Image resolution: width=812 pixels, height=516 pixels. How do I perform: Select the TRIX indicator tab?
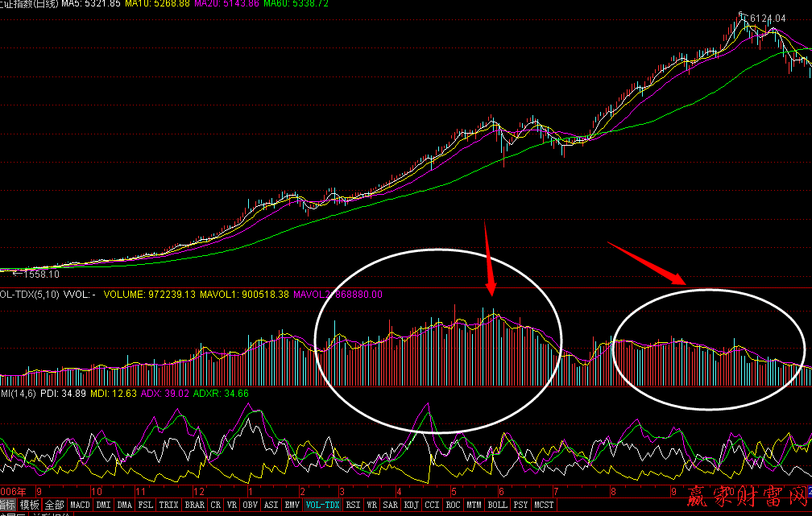coord(168,506)
